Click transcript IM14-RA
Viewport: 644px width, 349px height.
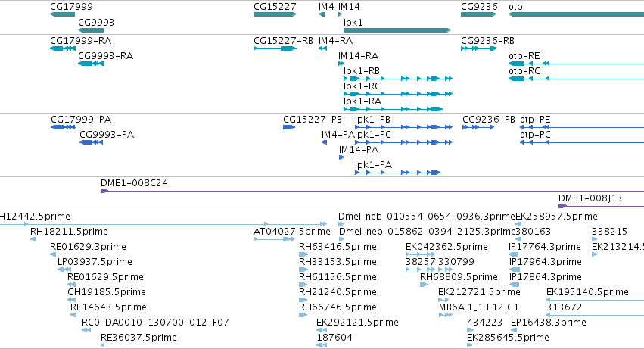pyautogui.click(x=341, y=64)
